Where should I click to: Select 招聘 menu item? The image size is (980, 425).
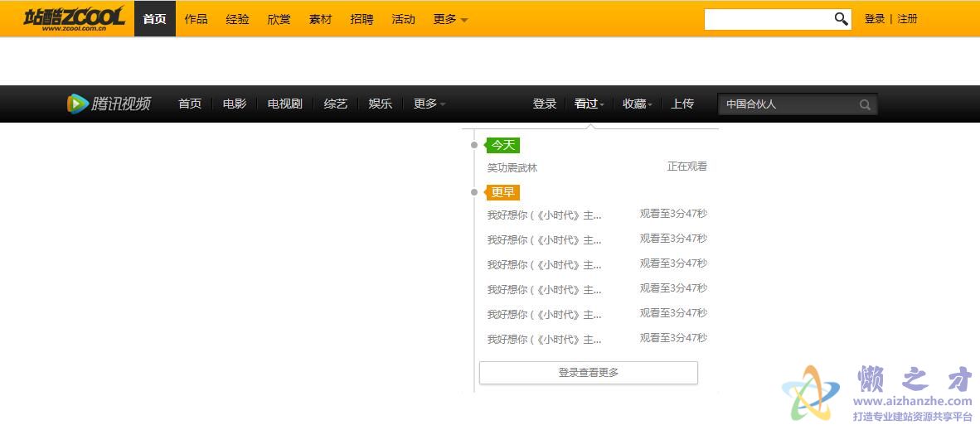361,19
